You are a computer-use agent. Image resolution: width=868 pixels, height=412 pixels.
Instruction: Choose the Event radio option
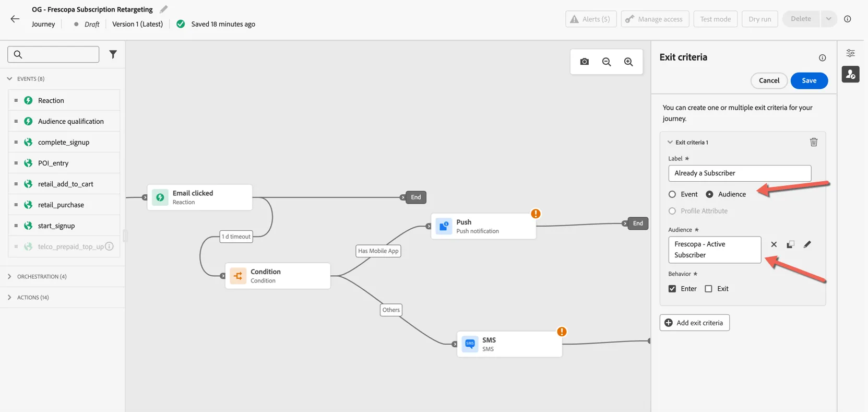click(x=672, y=194)
